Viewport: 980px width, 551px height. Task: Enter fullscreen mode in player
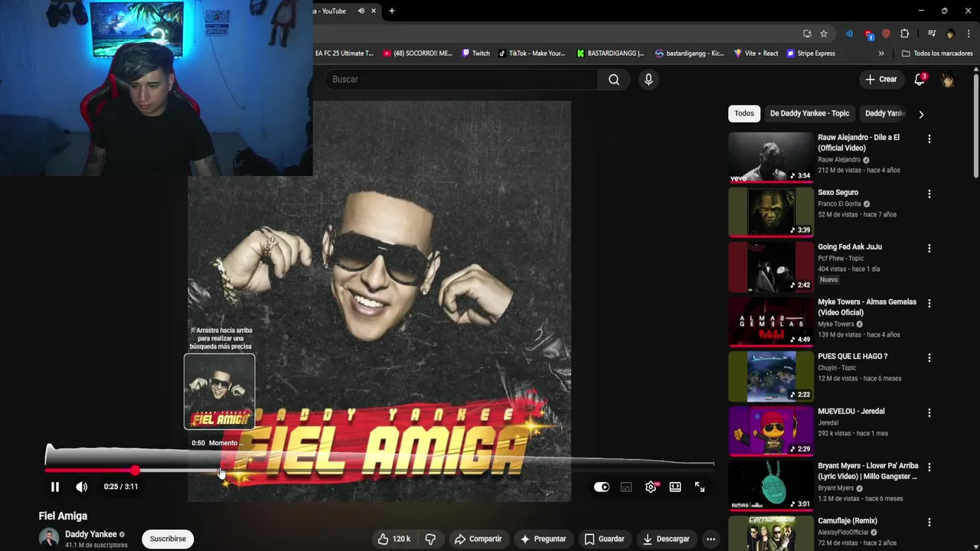click(700, 487)
